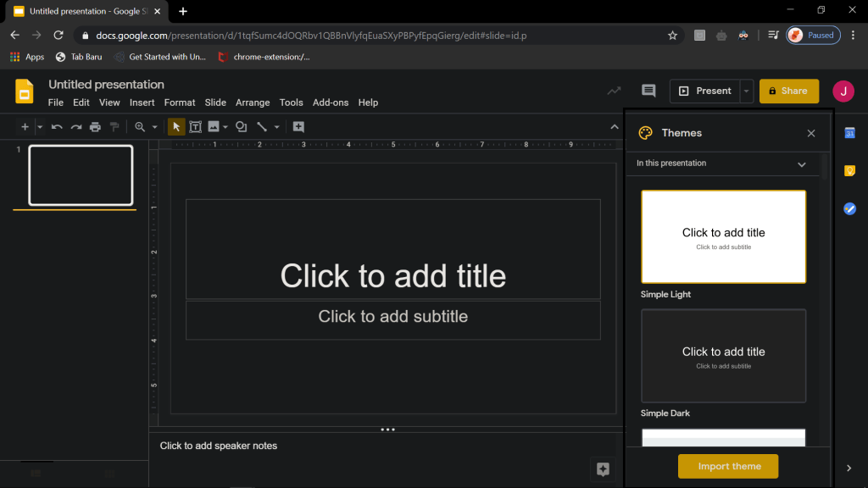Open Google Calendar sidebar icon

coord(849,133)
